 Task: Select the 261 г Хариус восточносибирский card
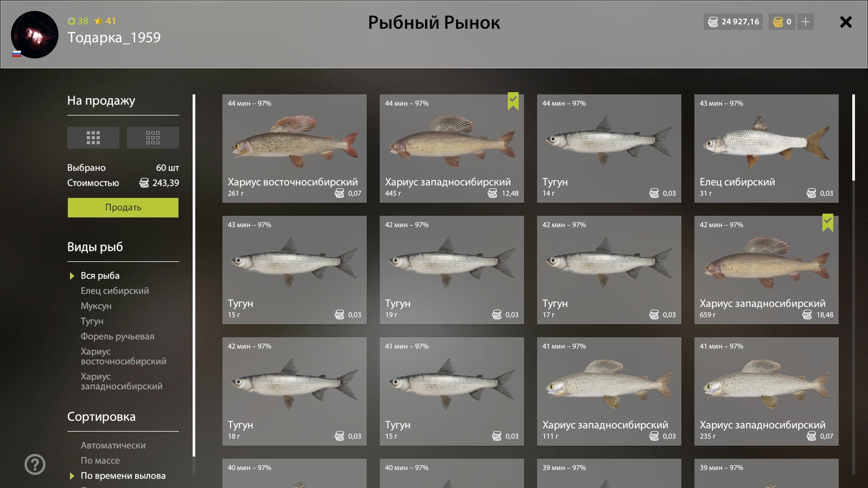coord(295,149)
